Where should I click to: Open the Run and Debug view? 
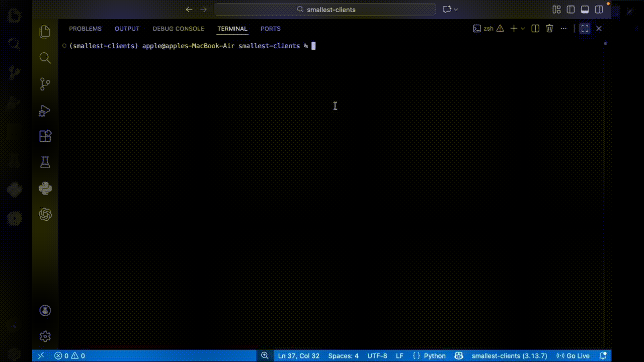click(x=45, y=110)
